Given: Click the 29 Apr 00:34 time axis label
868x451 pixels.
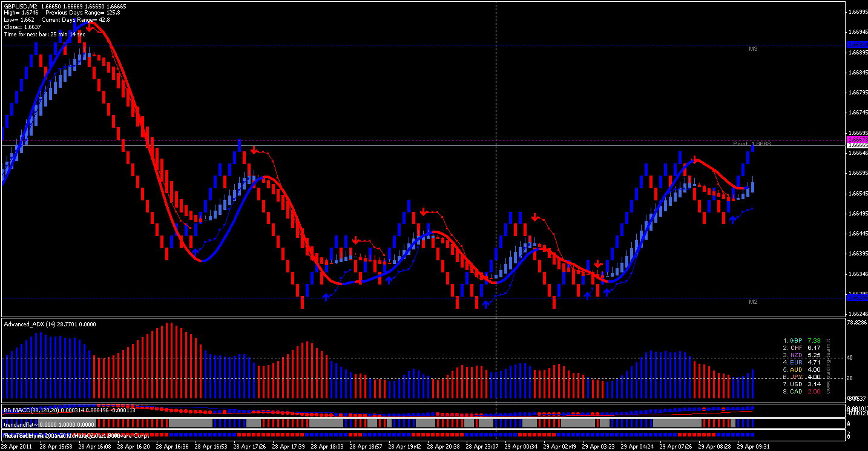Looking at the screenshot, I should pyautogui.click(x=522, y=447).
